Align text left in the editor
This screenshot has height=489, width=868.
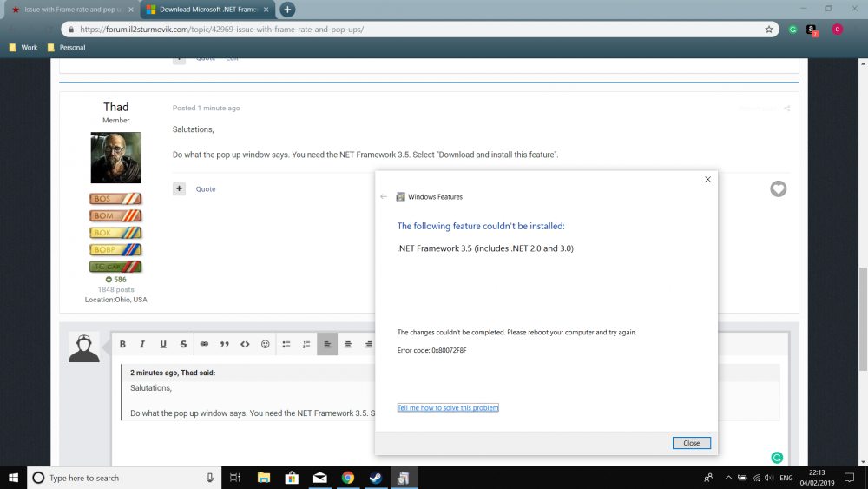tap(327, 344)
